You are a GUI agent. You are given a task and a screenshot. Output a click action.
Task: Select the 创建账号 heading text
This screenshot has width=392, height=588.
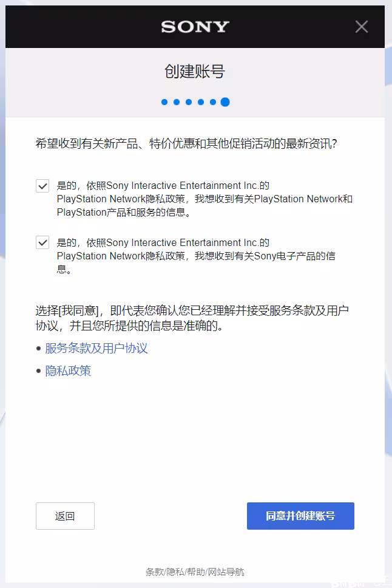point(195,71)
